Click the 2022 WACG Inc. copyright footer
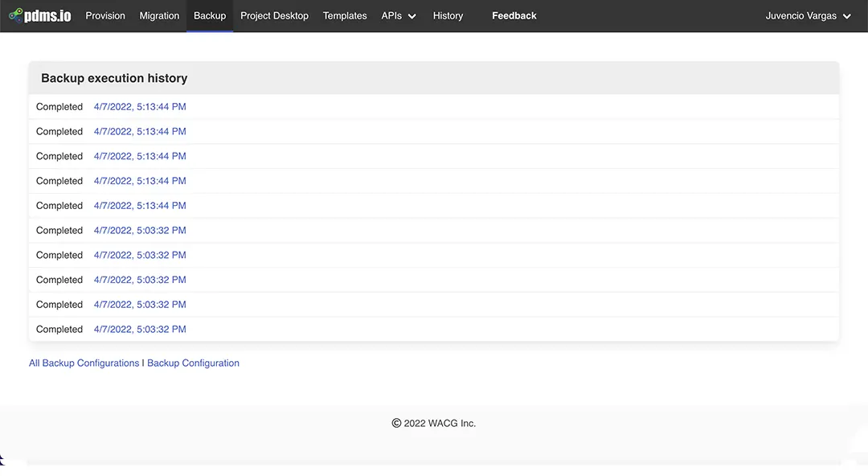 click(x=434, y=423)
